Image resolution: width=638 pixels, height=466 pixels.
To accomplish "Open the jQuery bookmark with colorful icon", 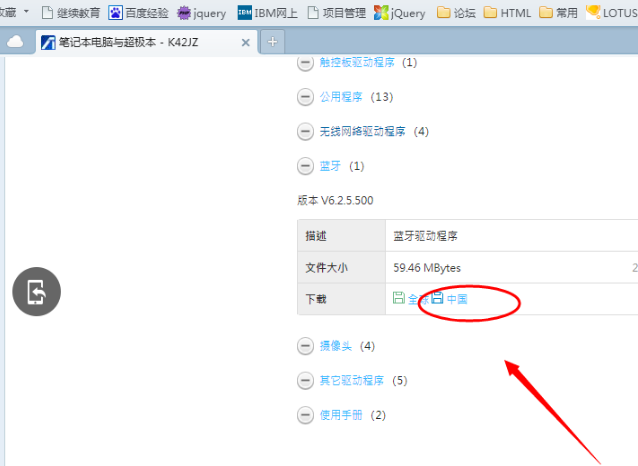I will [x=400, y=13].
